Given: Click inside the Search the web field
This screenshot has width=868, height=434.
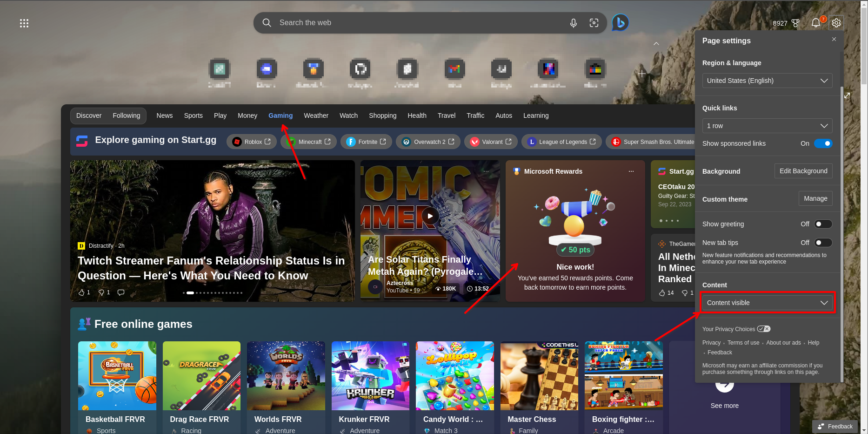Looking at the screenshot, I should tap(419, 22).
